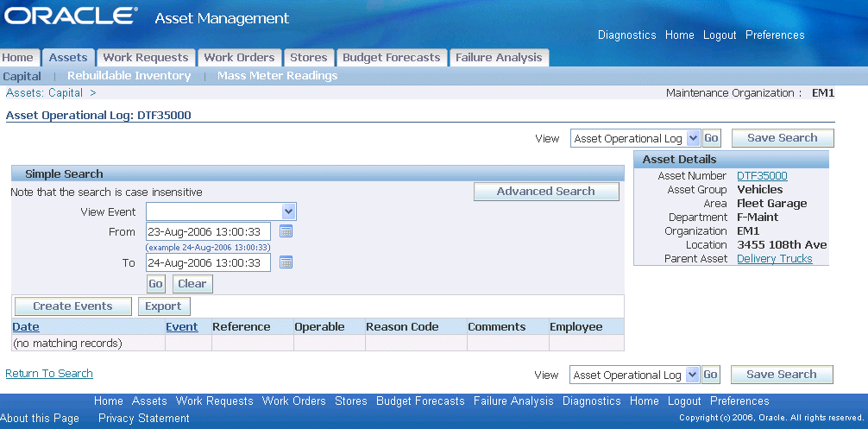Click Home link in top header
The width and height of the screenshot is (868, 429).
[679, 35]
